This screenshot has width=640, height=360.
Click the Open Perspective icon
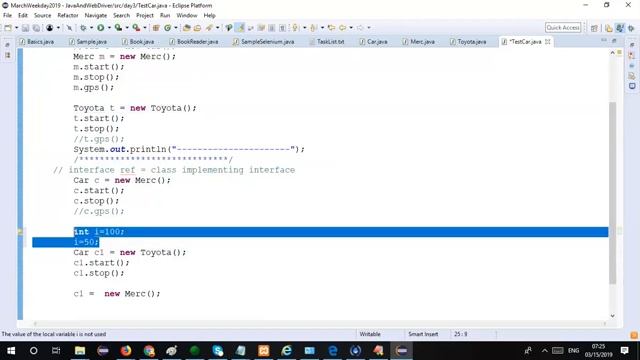594,28
